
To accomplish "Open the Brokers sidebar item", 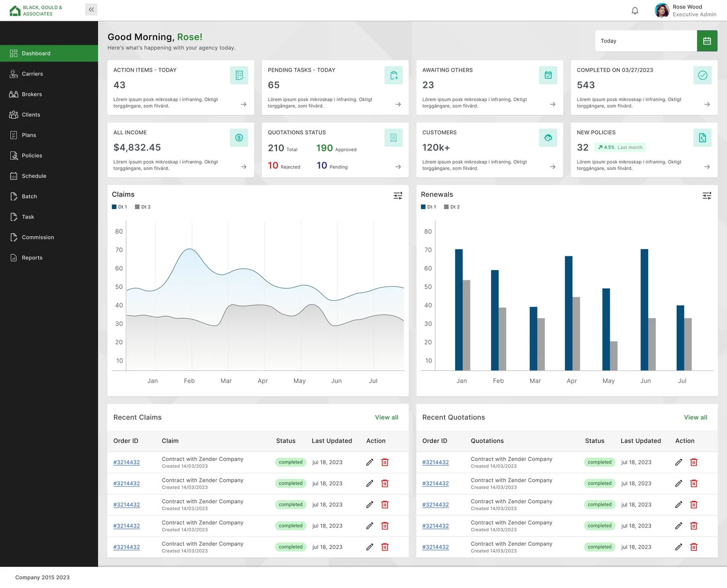I will (49, 94).
